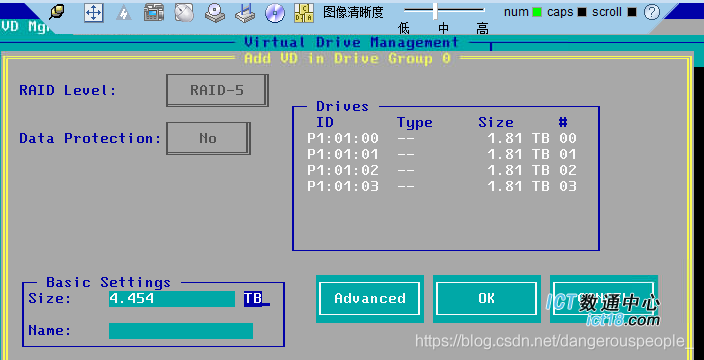Click the Basic Settings group title
Image resolution: width=704 pixels, height=360 pixels.
tap(109, 282)
